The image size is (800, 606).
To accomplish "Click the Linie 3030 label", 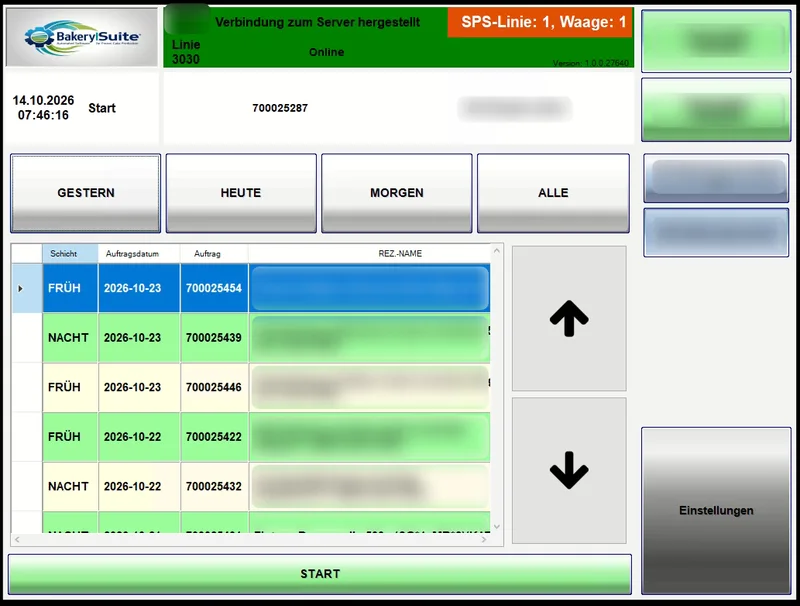I will click(x=186, y=52).
